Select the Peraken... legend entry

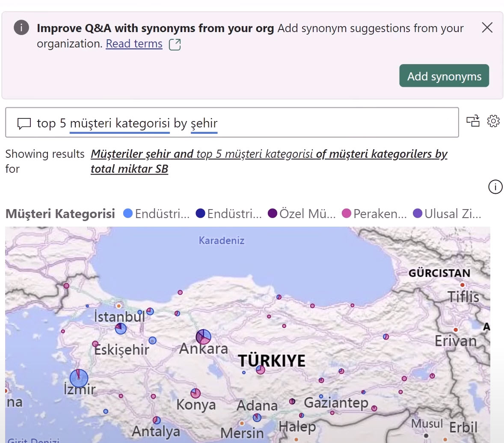pos(374,214)
